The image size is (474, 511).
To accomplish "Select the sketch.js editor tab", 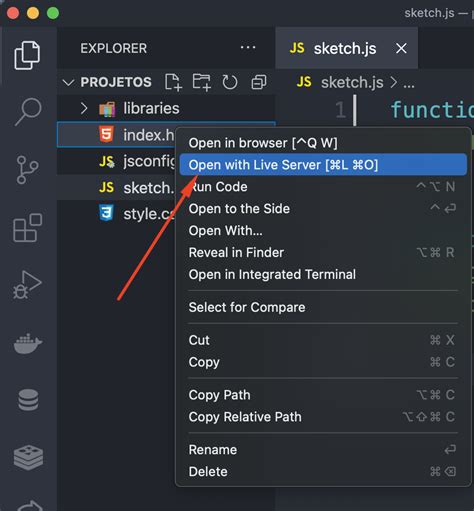I will (x=347, y=48).
